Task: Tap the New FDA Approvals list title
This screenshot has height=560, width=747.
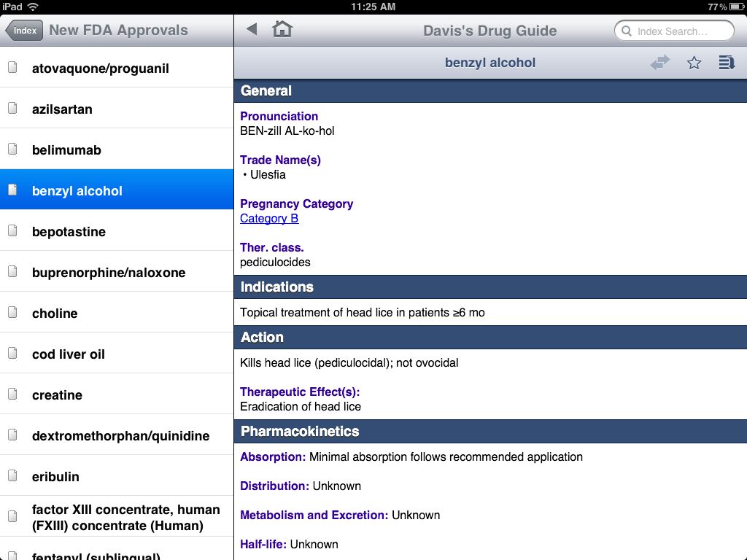Action: point(119,30)
